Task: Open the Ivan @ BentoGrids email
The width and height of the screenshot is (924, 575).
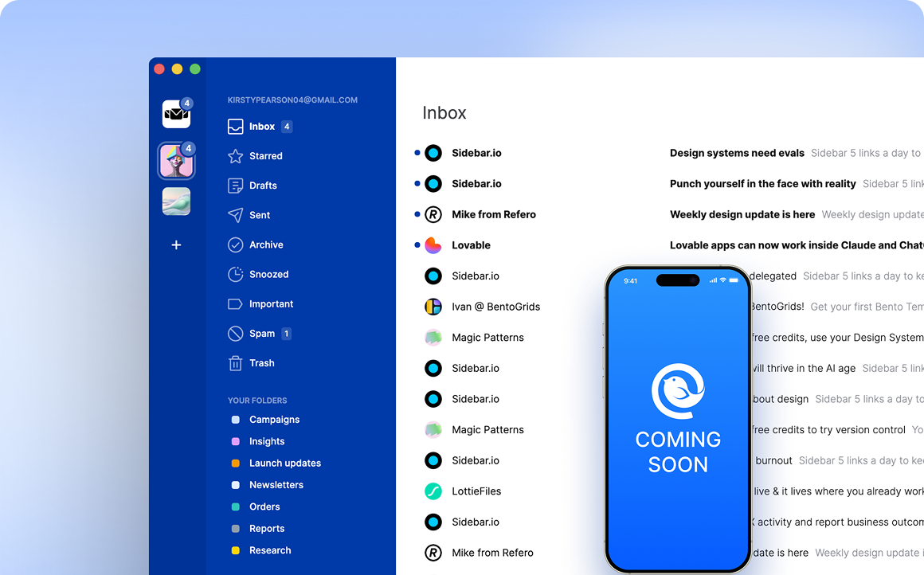Action: 495,307
